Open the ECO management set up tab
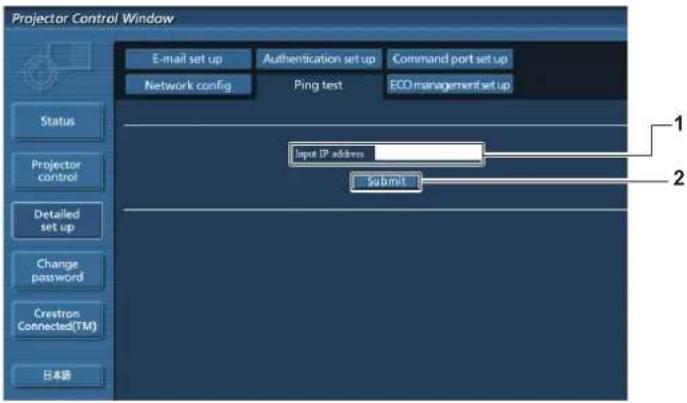687x403 pixels. pos(450,85)
